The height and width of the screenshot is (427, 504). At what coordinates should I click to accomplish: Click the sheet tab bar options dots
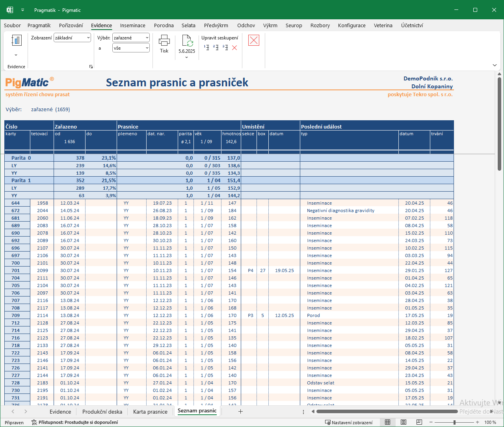point(303,412)
